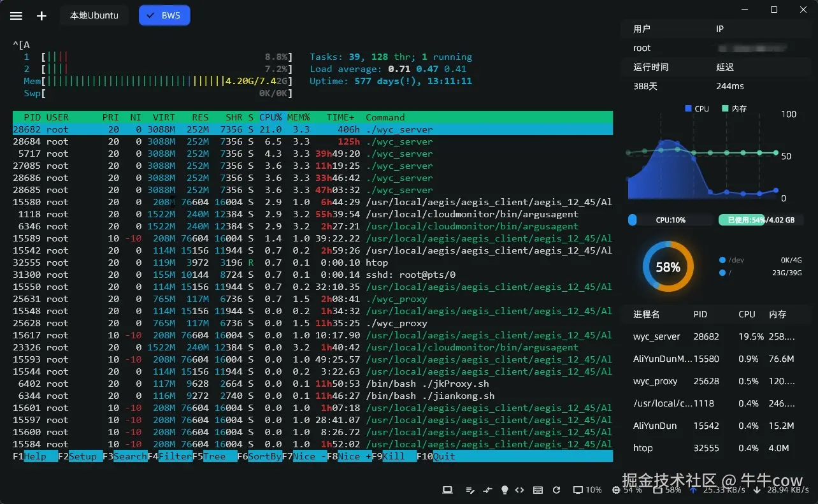Viewport: 818px width, 504px height.
Task: Click htop row in the side process panel
Action: (x=715, y=448)
